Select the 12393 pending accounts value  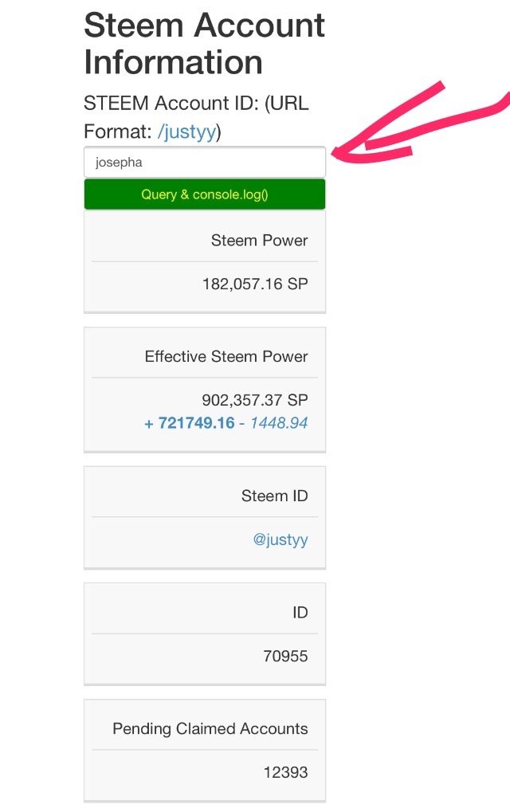coord(285,772)
